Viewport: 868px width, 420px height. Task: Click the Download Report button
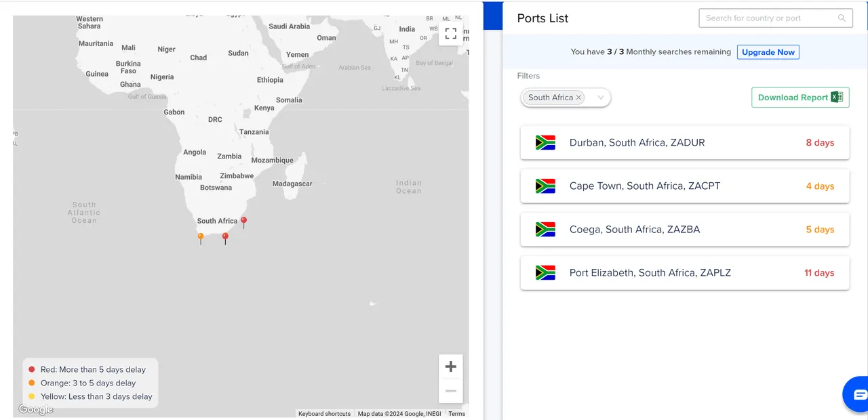tap(792, 98)
